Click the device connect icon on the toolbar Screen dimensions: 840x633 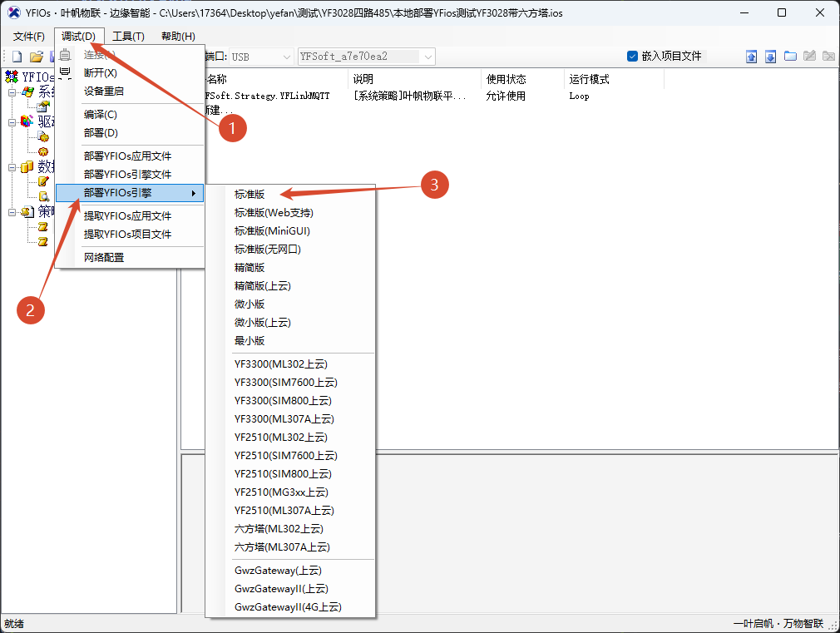coord(64,55)
